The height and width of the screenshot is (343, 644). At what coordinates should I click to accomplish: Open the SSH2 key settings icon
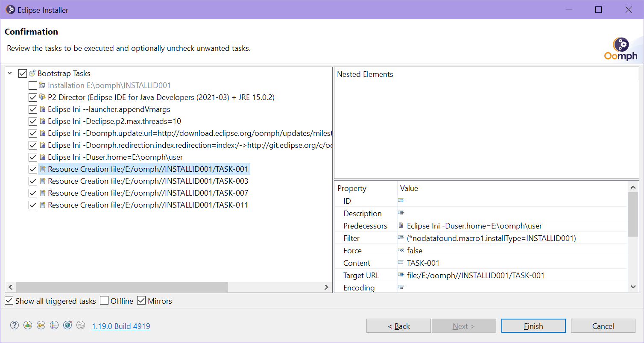(x=41, y=325)
